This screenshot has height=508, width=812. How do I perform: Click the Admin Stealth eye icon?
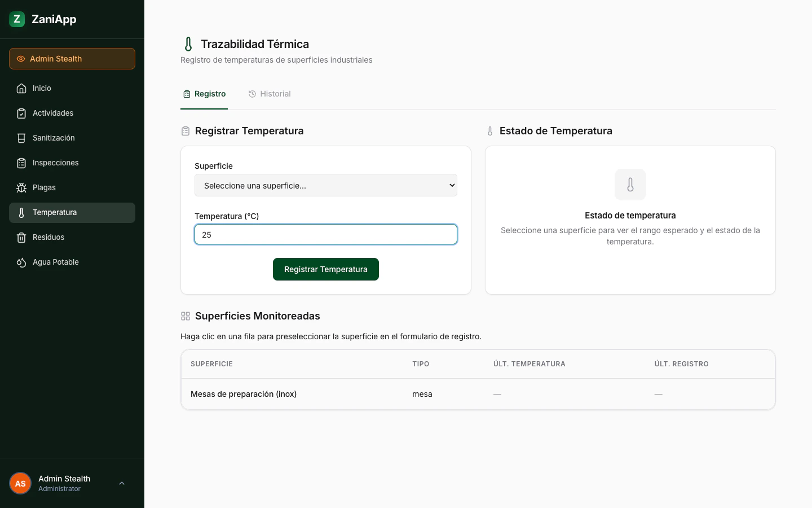coord(21,59)
